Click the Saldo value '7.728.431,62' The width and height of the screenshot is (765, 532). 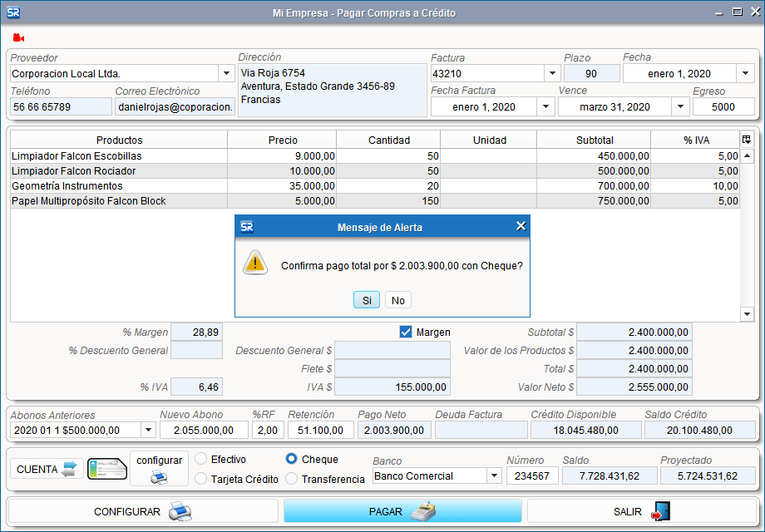(x=610, y=475)
